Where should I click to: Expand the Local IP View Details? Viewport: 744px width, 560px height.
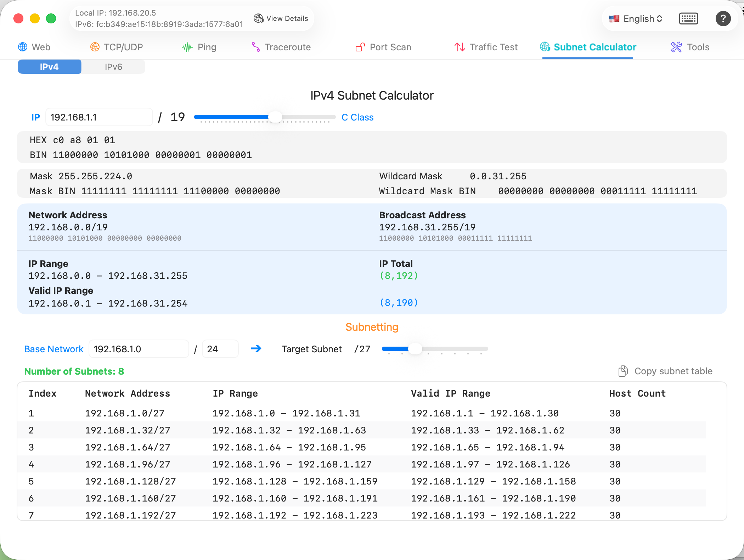(281, 18)
